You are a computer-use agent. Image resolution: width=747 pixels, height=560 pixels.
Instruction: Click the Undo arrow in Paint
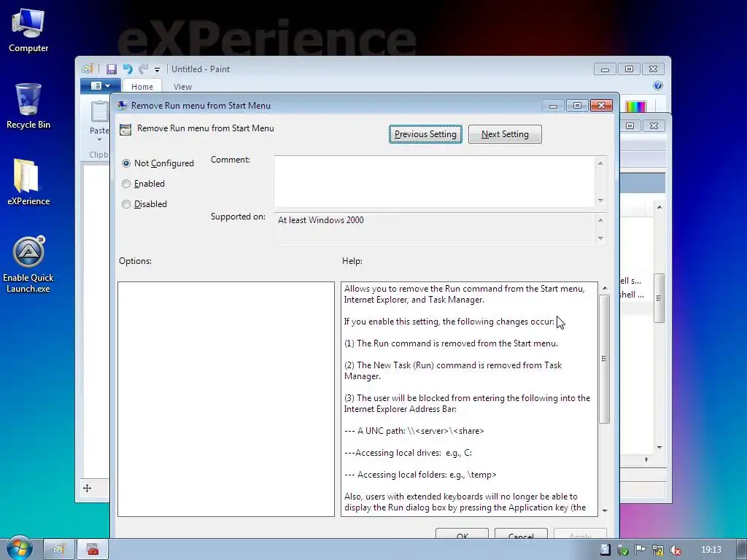click(127, 69)
